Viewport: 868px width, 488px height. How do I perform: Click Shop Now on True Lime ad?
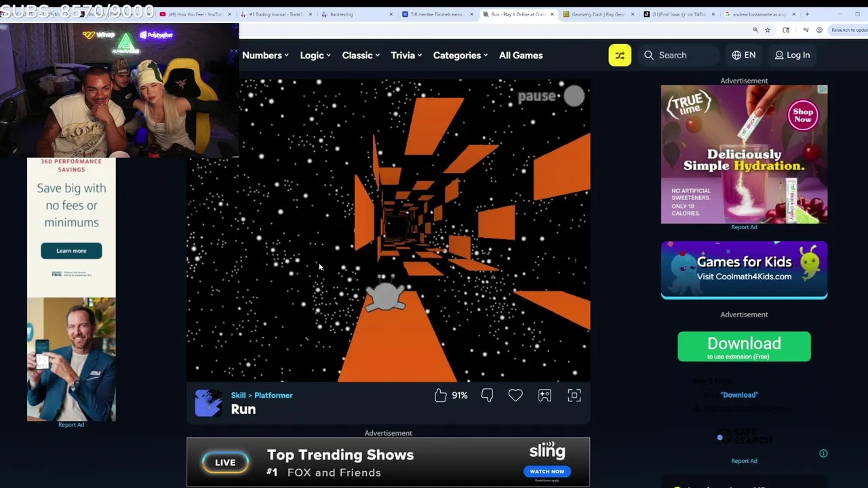(x=803, y=115)
